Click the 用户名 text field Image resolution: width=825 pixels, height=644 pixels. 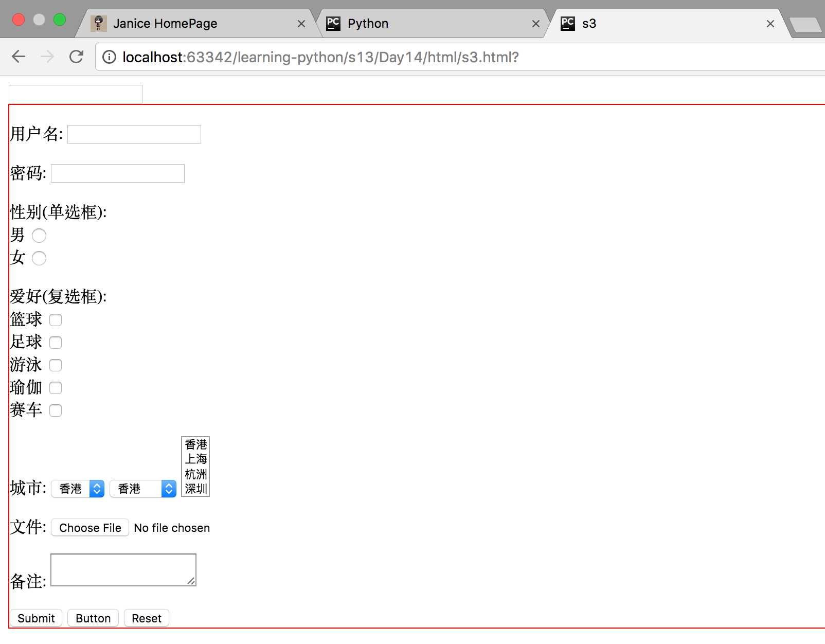click(134, 134)
